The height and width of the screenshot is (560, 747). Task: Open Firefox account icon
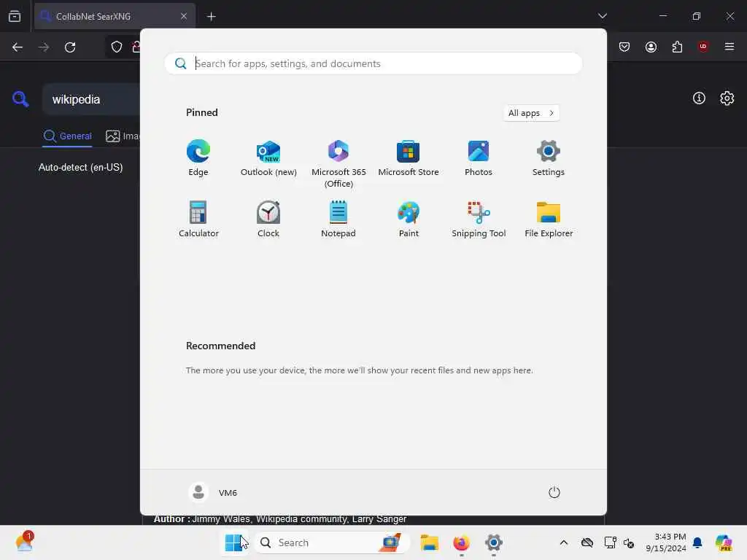click(x=651, y=47)
